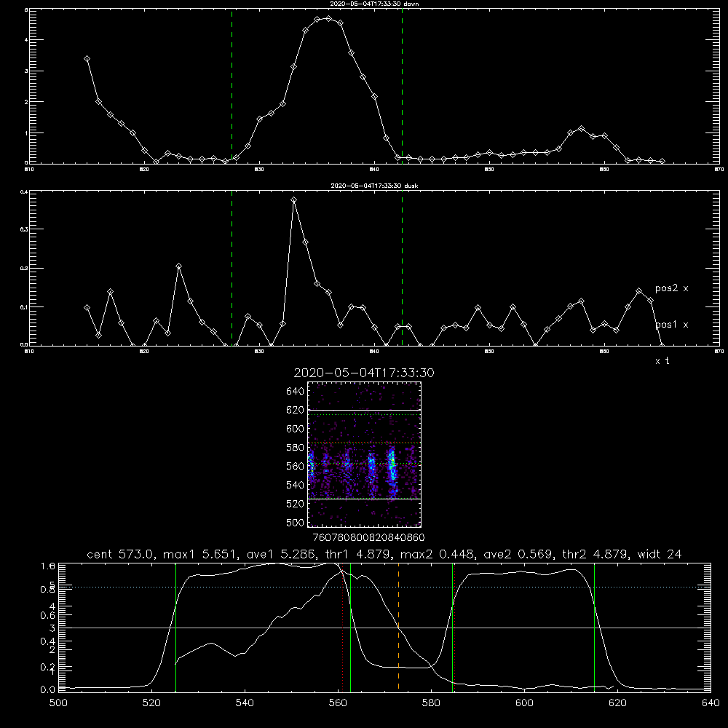Click the '560' label on heatmap y-axis
The image size is (728, 728).
tap(296, 466)
